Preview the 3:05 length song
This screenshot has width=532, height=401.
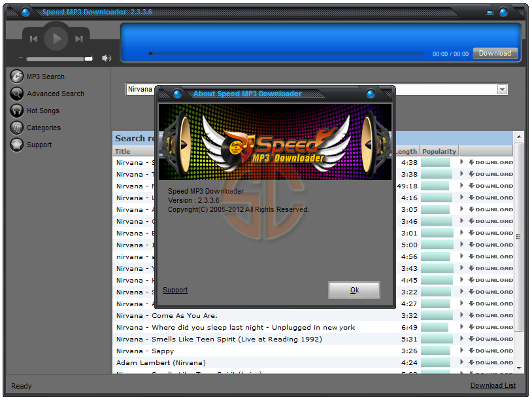(461, 209)
